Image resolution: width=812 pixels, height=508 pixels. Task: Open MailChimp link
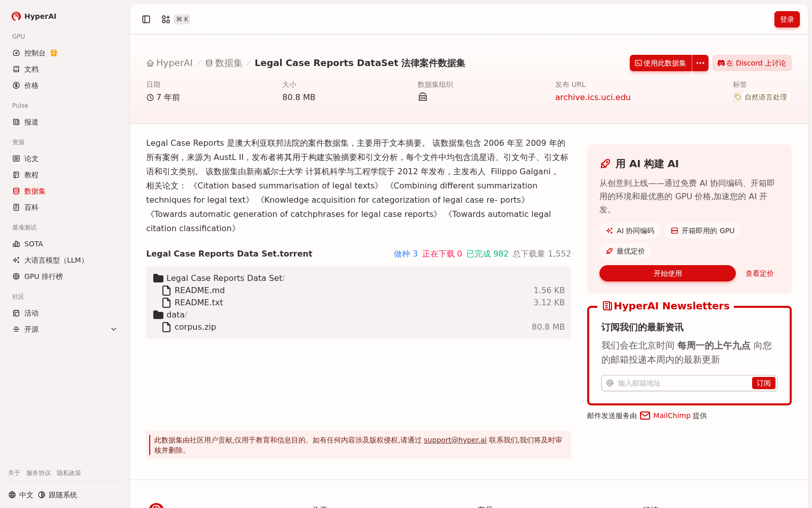671,416
